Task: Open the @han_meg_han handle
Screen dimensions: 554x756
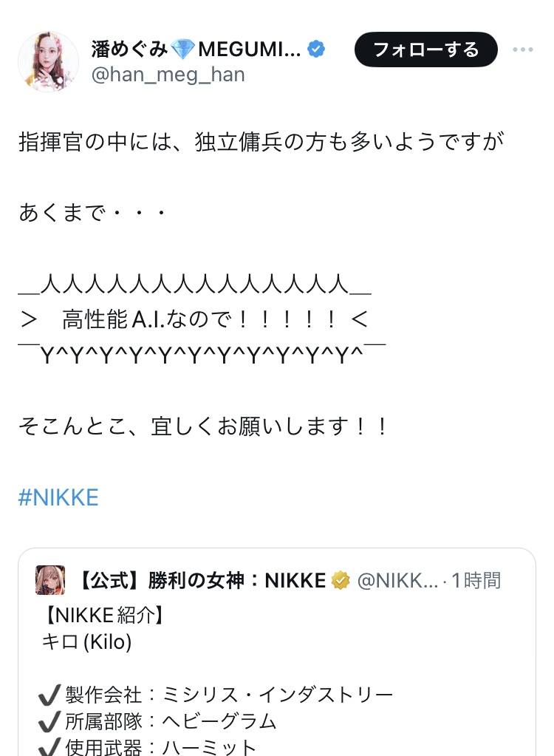Action: [x=168, y=75]
